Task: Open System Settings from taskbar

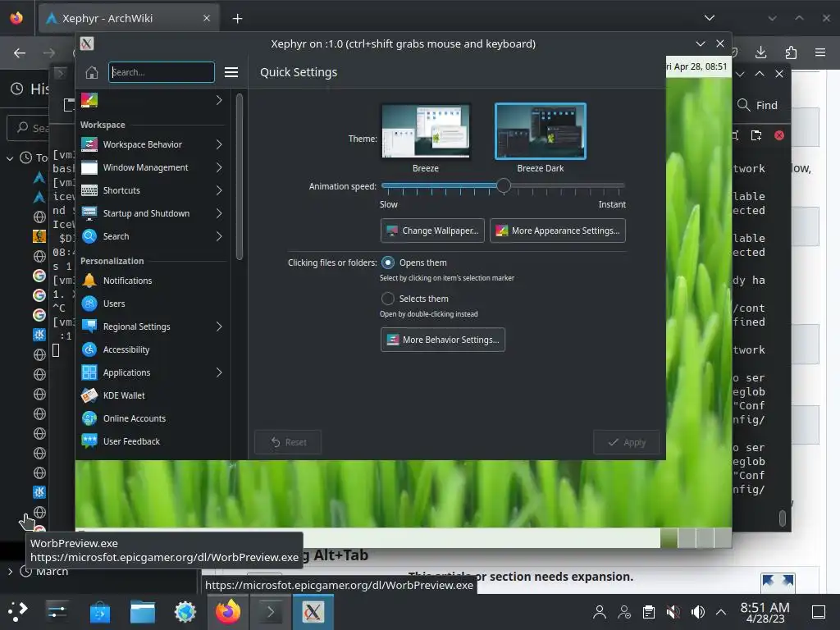Action: pos(57,612)
